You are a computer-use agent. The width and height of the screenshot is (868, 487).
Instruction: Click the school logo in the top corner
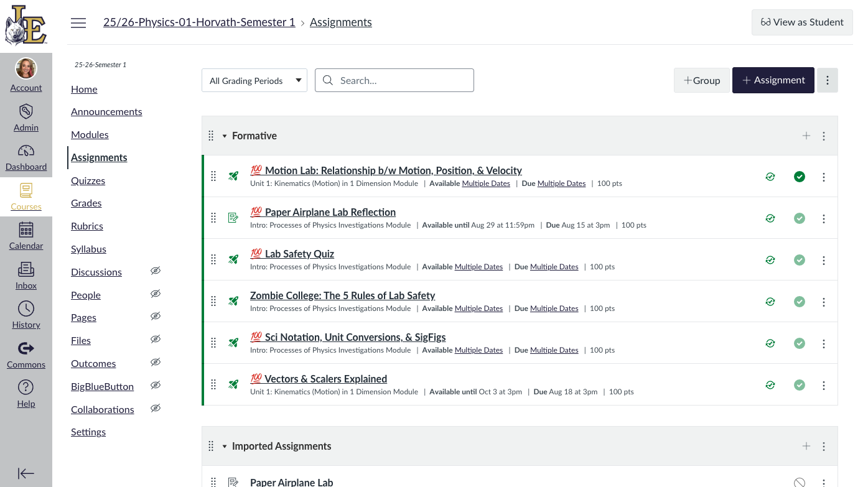click(x=26, y=26)
